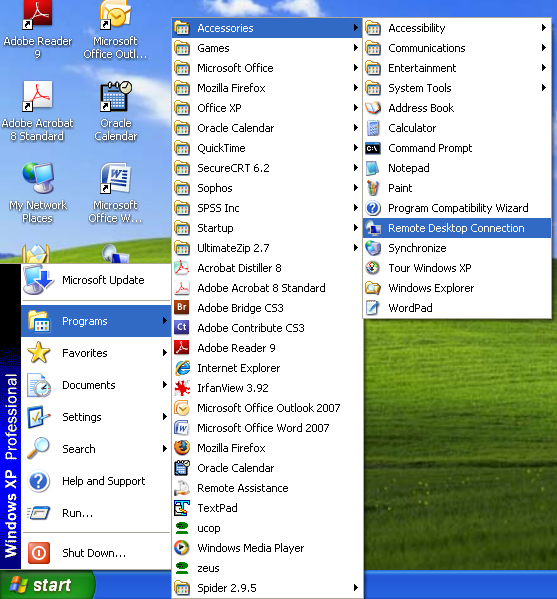This screenshot has width=557, height=599.
Task: Click the Microsoft Office Word 2007 icon
Action: point(182,428)
